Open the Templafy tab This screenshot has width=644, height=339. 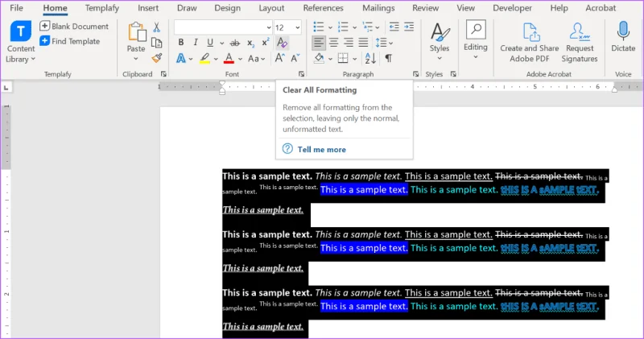102,8
